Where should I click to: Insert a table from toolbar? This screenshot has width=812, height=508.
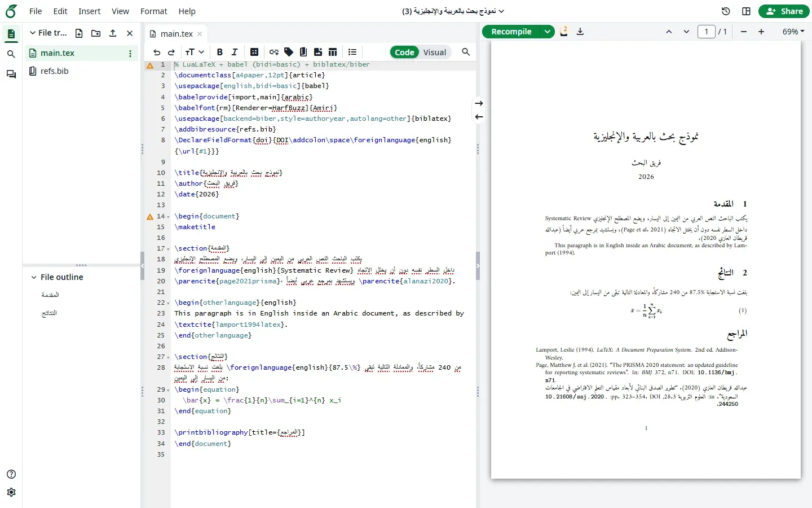333,52
